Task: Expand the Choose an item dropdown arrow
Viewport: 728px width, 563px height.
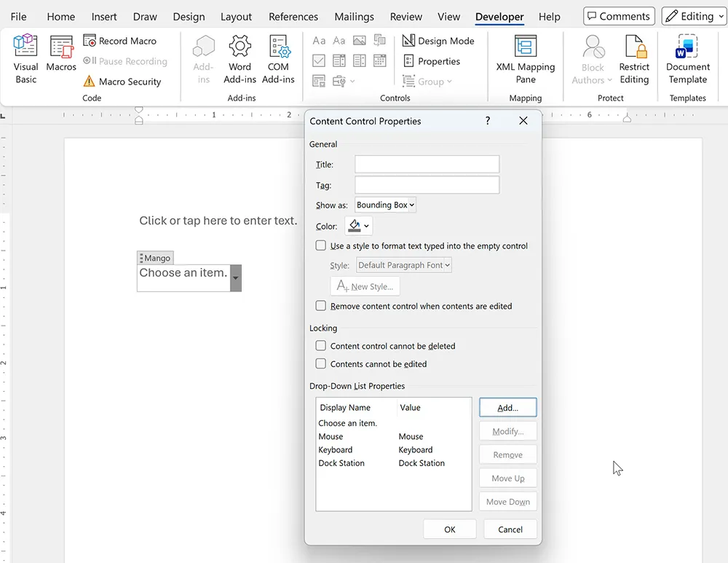Action: point(235,278)
